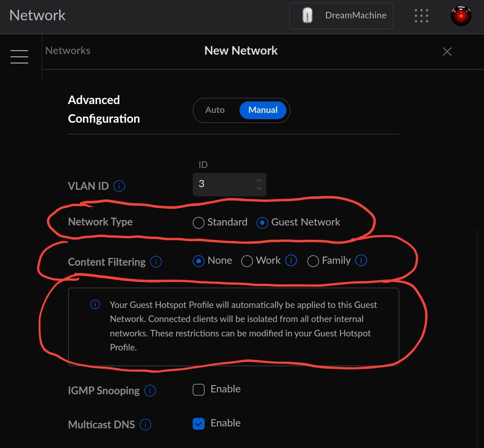Click the red HAL user avatar
This screenshot has width=484, height=448.
click(x=461, y=16)
